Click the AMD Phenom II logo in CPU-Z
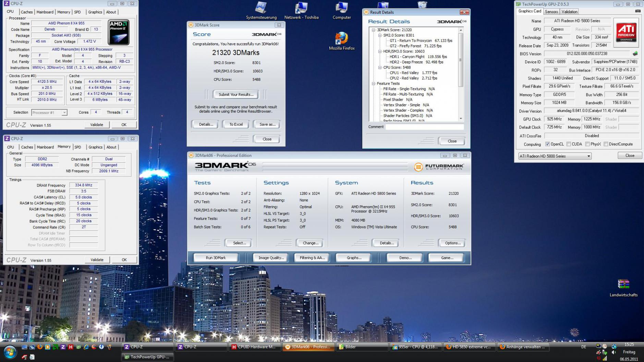 [x=119, y=33]
